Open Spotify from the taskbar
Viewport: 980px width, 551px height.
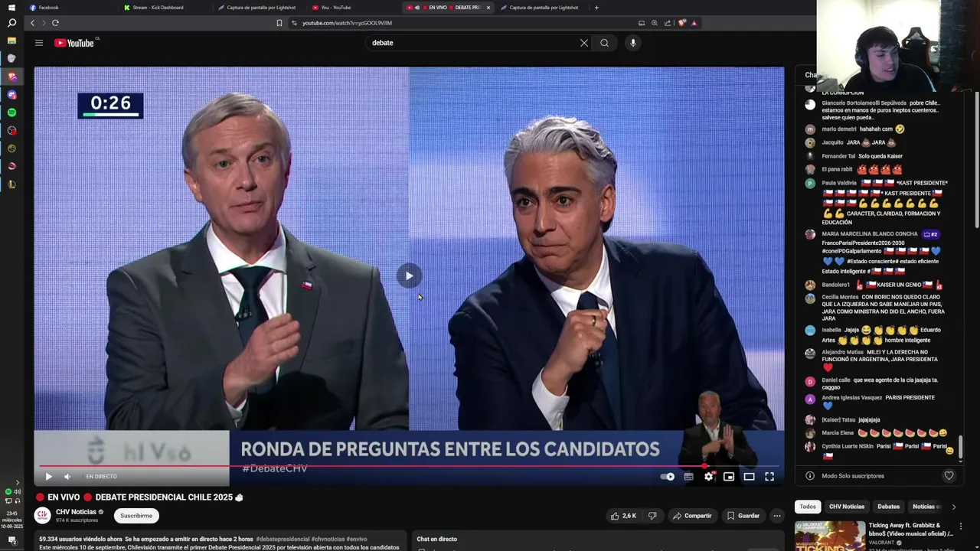[11, 112]
